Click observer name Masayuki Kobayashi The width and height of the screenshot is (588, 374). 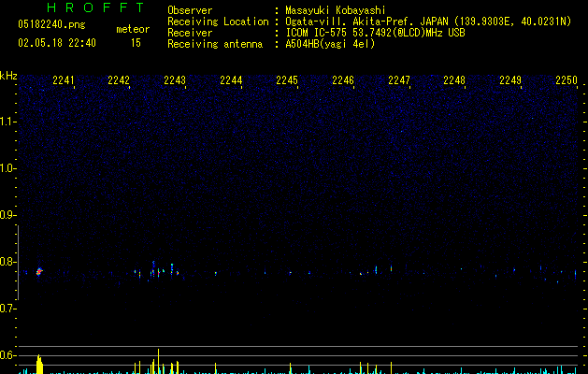[336, 10]
